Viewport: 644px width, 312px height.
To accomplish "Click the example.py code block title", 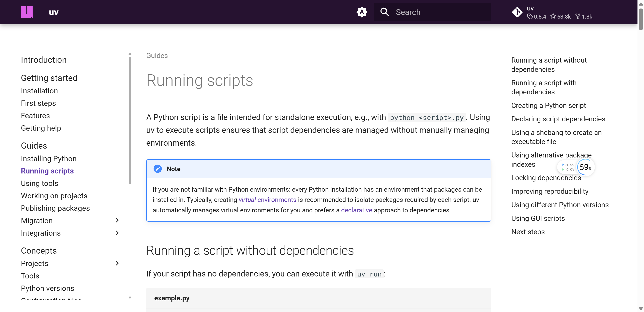I will [x=172, y=298].
